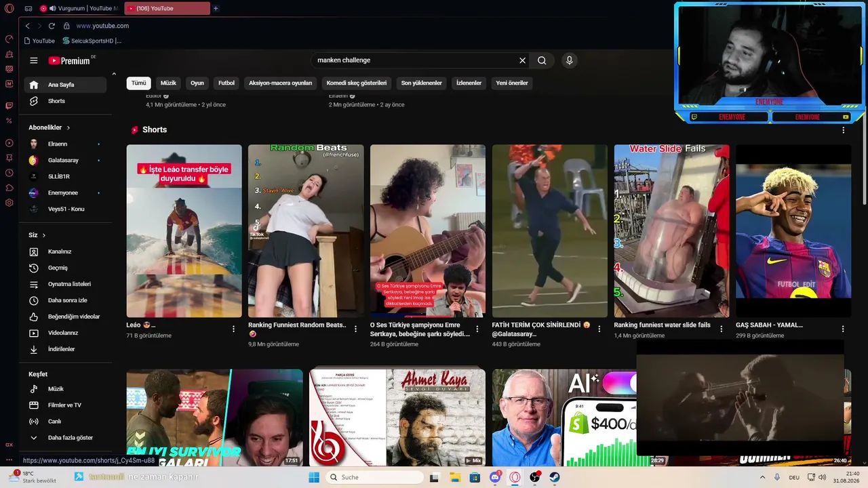Select the Müzik filter chip
The image size is (868, 488).
pyautogui.click(x=168, y=83)
